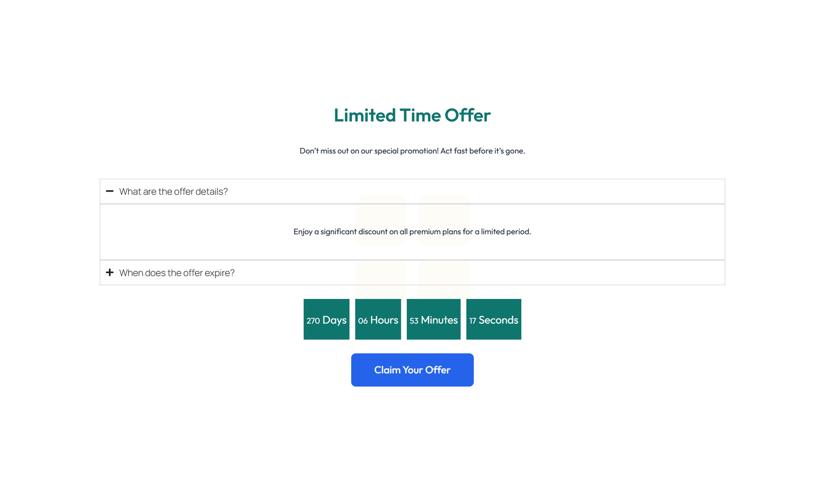
Task: Click the 17 Seconds countdown tile
Action: point(493,320)
